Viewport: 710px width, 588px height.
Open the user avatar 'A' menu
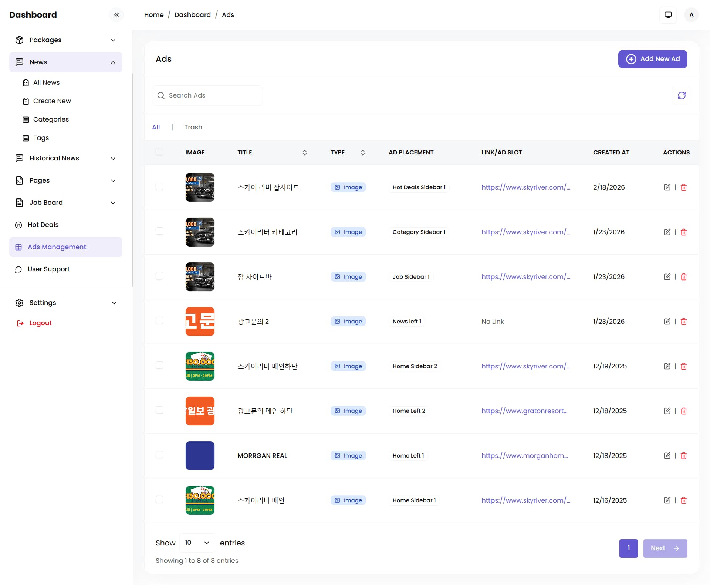(691, 15)
